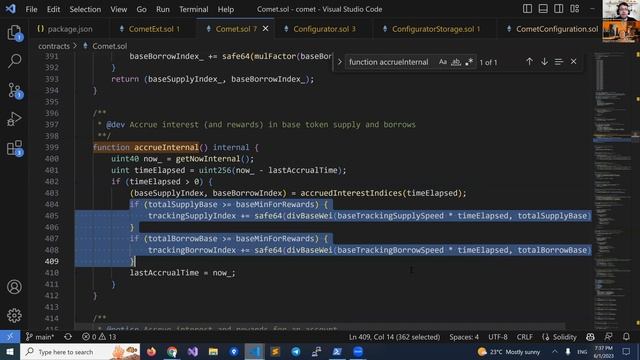Switch to the CometConfiguration.sol tab
The width and height of the screenshot is (640, 360).
coord(551,29)
